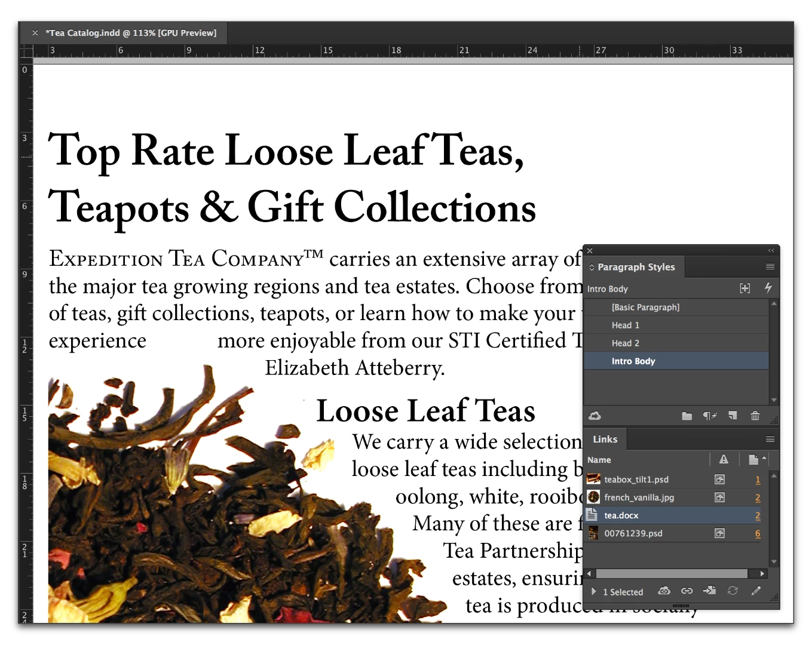
Task: Delete the selected paragraph style with trash icon
Action: (x=755, y=416)
